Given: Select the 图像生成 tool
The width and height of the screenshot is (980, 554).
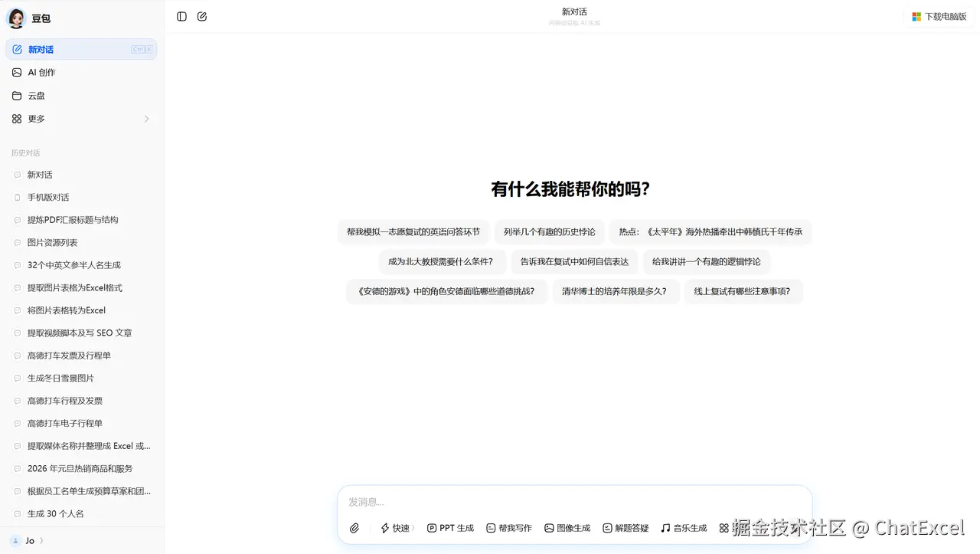Looking at the screenshot, I should pos(567,528).
